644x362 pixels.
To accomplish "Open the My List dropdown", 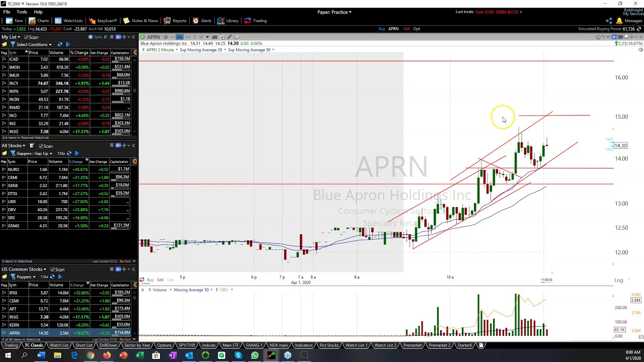I will click(11, 37).
